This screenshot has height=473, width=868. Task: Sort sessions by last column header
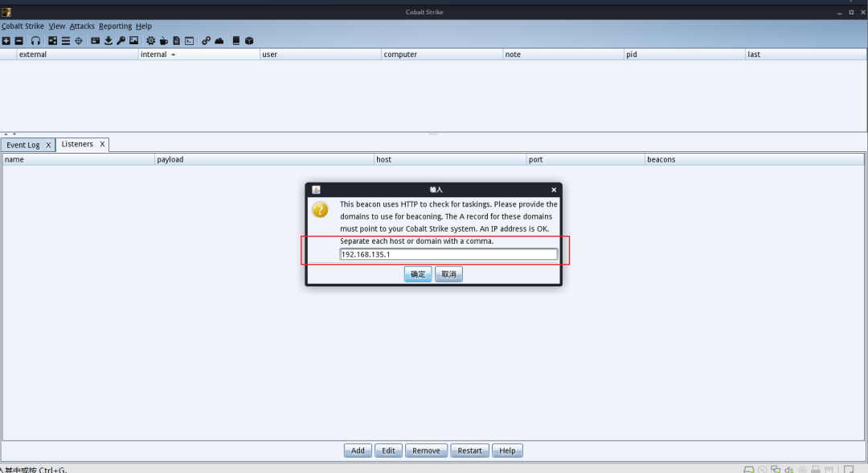[806, 54]
